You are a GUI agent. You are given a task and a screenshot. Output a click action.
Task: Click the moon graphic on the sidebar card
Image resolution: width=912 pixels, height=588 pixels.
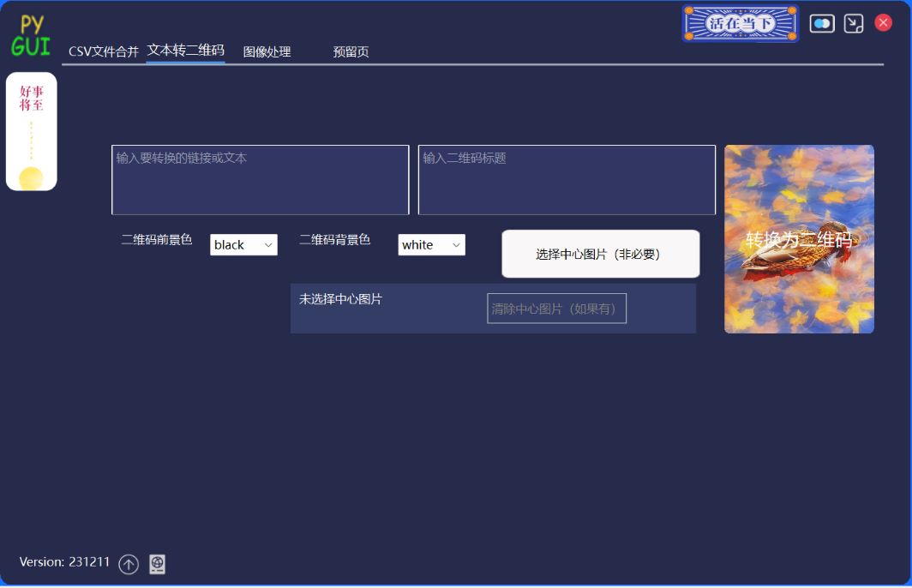pyautogui.click(x=31, y=177)
